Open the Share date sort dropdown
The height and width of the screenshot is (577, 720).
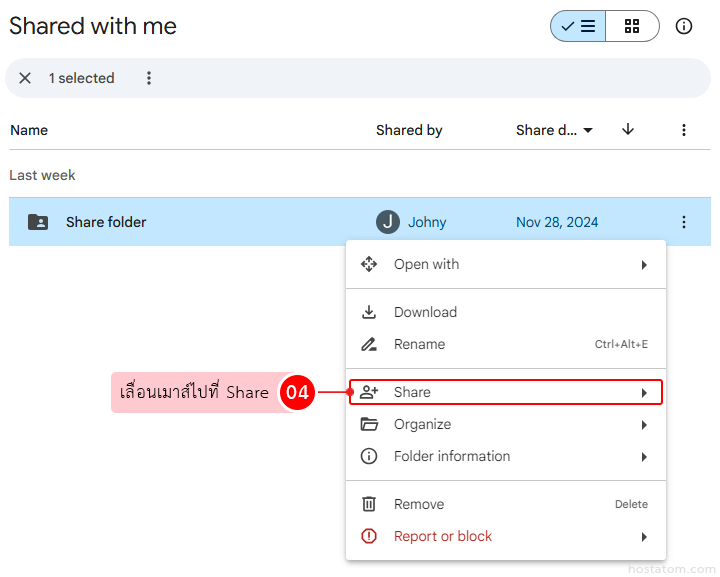555,130
